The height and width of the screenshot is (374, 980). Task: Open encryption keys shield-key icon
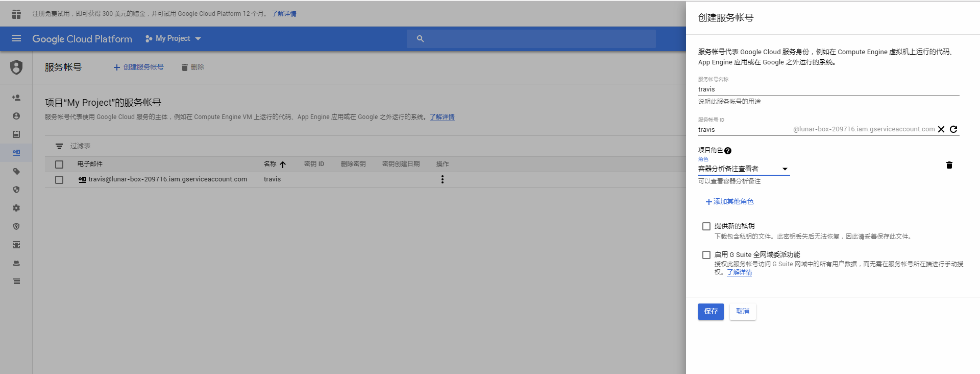(16, 226)
